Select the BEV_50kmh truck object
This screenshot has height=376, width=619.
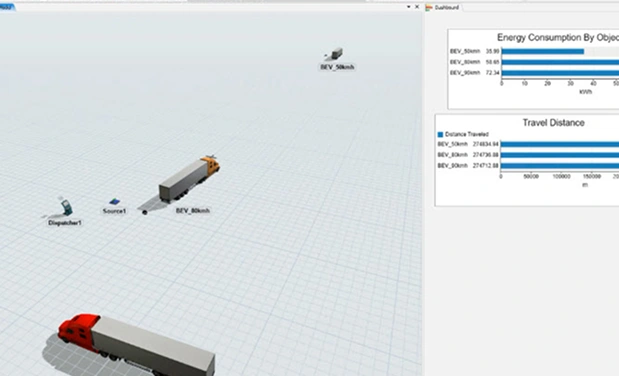pos(335,54)
